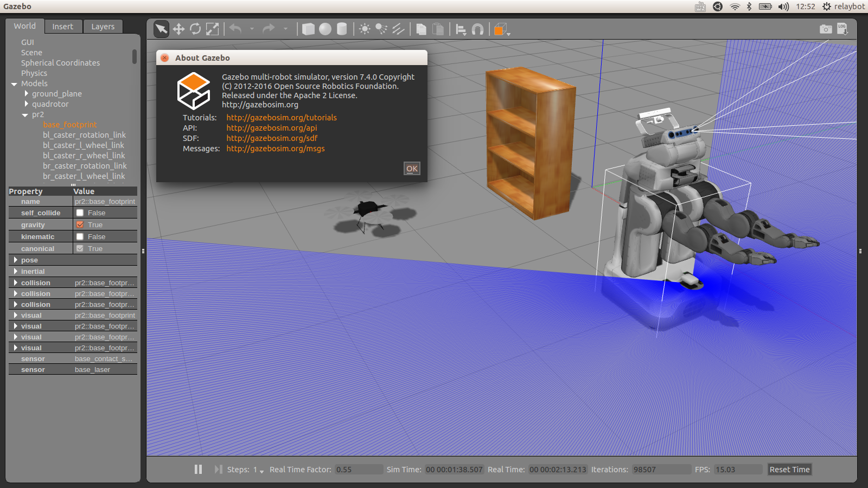Image resolution: width=868 pixels, height=488 pixels.
Task: Open the redo history dropdown arrow
Action: click(x=285, y=29)
